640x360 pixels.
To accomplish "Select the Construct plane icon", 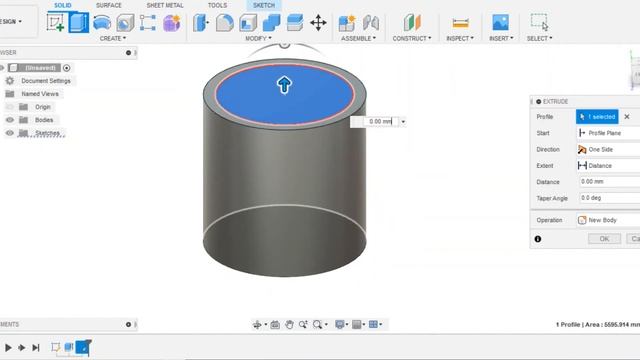I will (x=412, y=22).
